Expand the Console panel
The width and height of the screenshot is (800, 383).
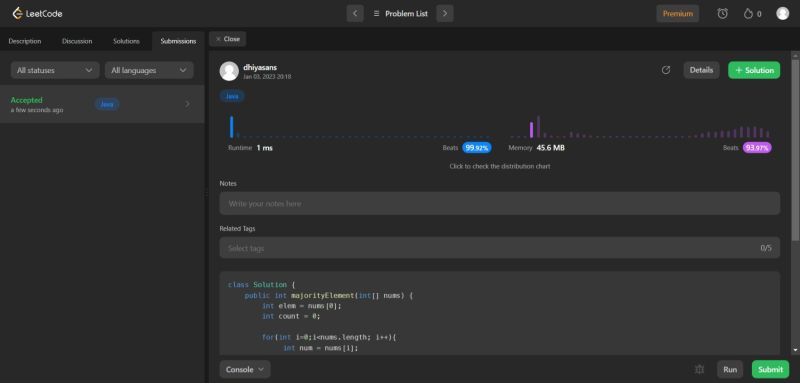pyautogui.click(x=245, y=369)
